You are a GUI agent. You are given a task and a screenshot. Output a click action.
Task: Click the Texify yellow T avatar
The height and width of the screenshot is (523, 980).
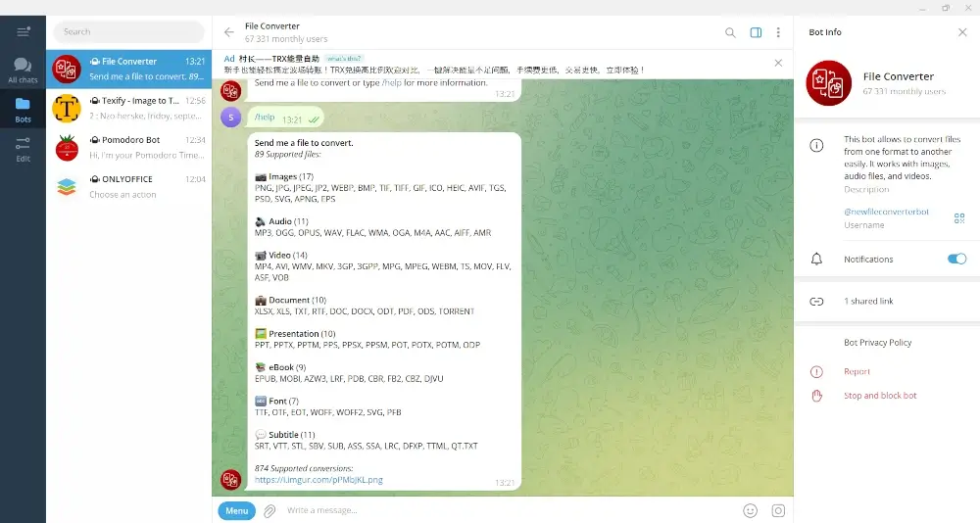67,108
